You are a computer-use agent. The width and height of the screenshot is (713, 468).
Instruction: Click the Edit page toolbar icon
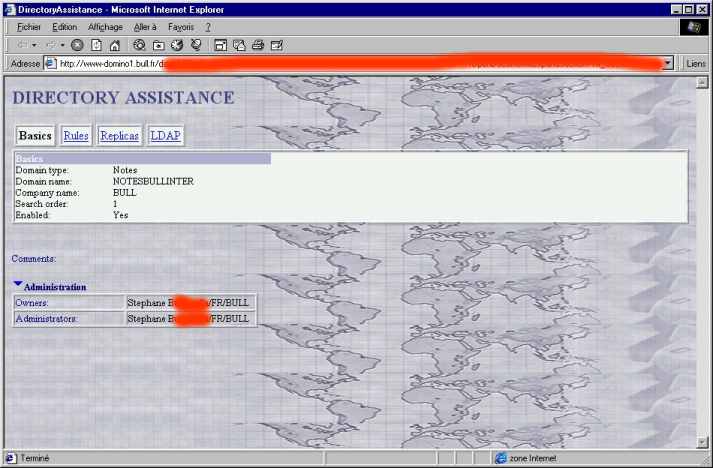pyautogui.click(x=276, y=45)
